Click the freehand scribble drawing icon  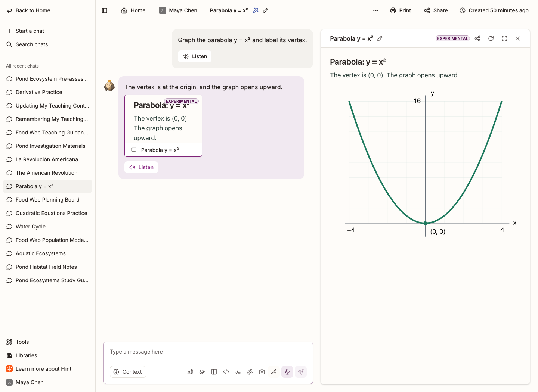click(202, 372)
